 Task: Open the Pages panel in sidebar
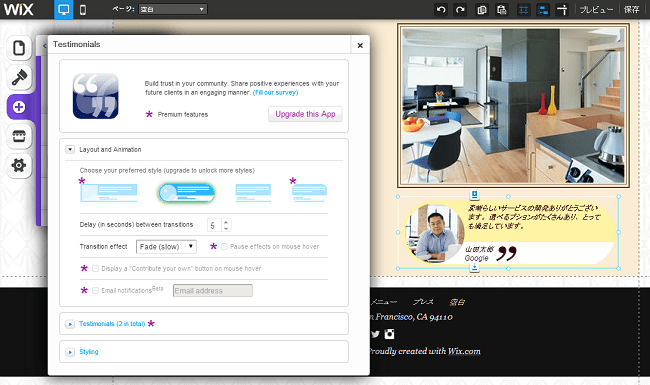(x=19, y=48)
